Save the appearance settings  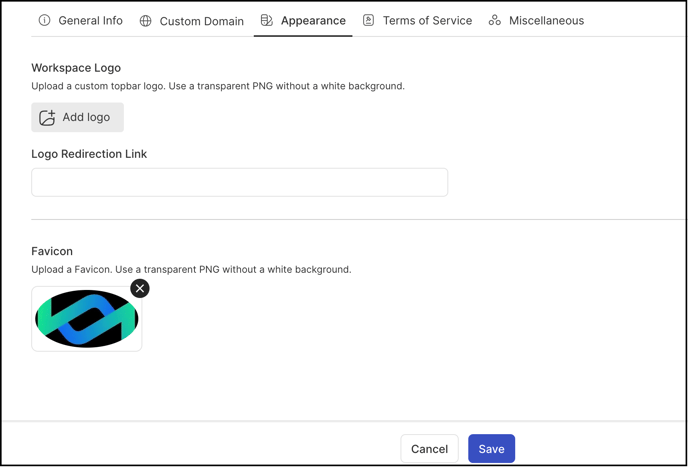click(x=491, y=449)
